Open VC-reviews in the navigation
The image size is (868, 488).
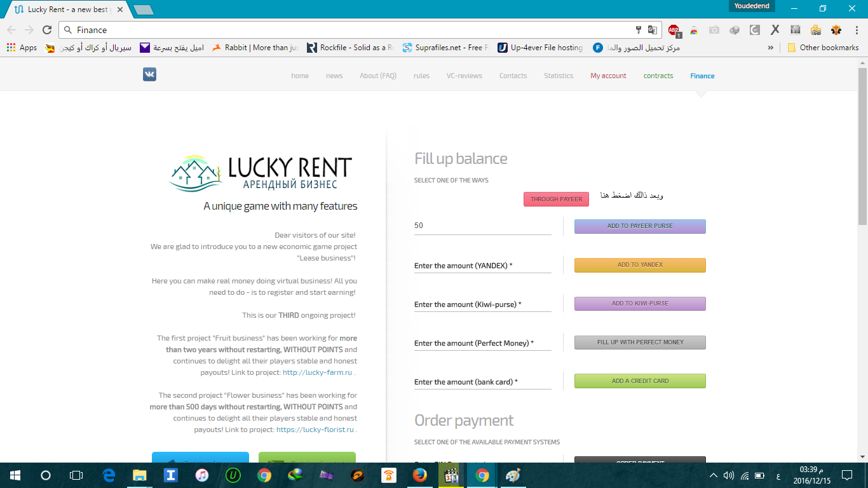pyautogui.click(x=465, y=76)
